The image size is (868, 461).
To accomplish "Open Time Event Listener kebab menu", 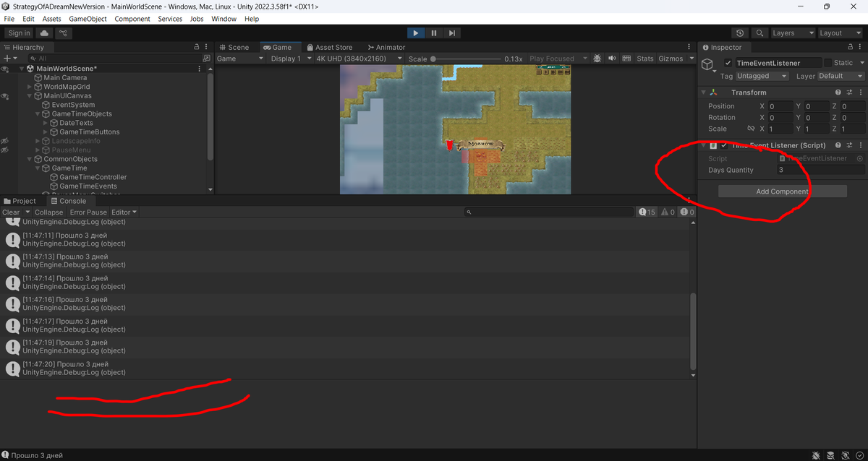I will click(x=861, y=145).
